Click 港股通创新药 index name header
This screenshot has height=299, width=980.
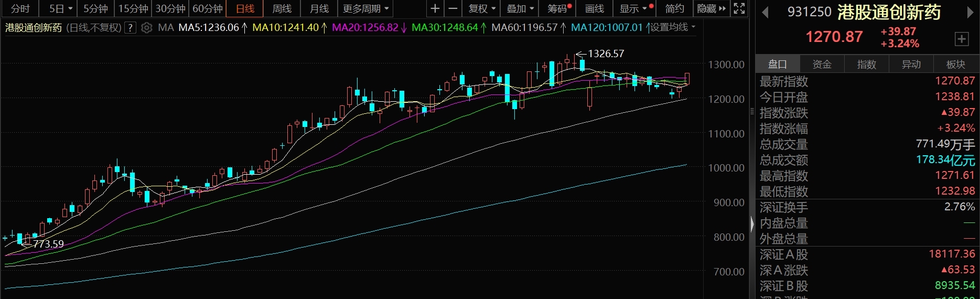(x=889, y=12)
